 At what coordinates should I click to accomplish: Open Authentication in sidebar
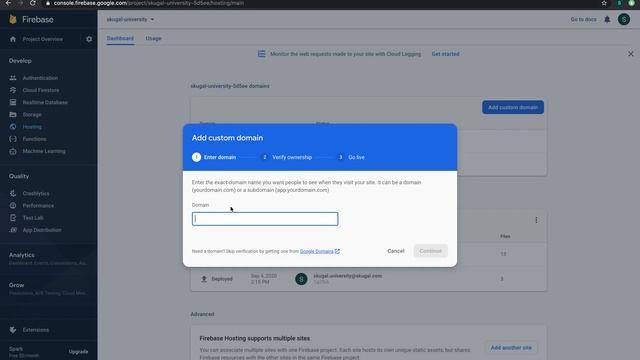[x=40, y=78]
